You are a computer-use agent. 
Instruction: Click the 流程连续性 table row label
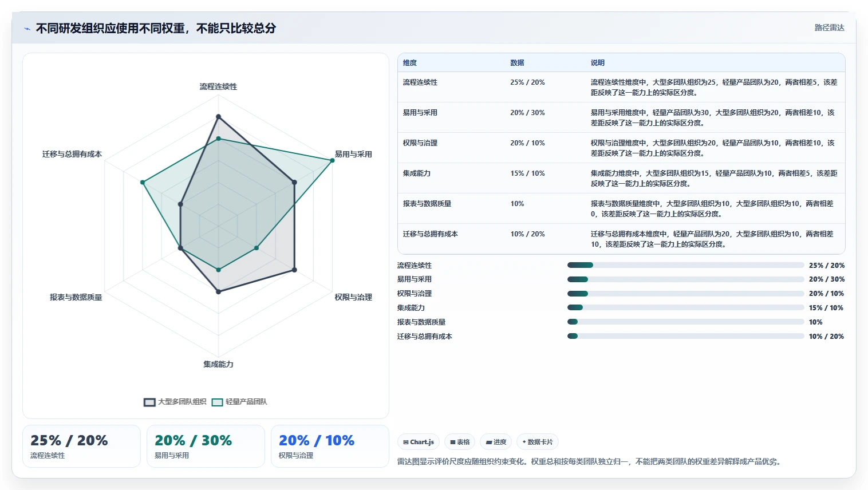click(420, 82)
